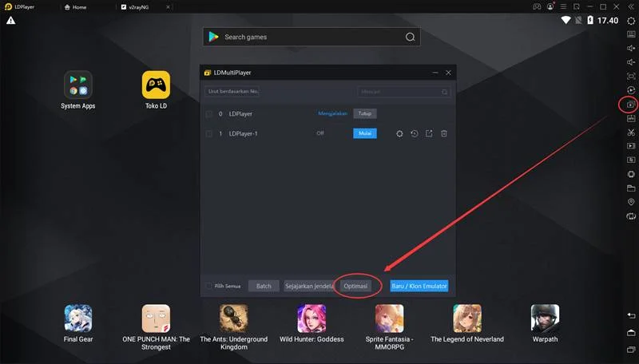Open shared folder icon in sidebar
This screenshot has width=639, height=364.
coord(631,188)
